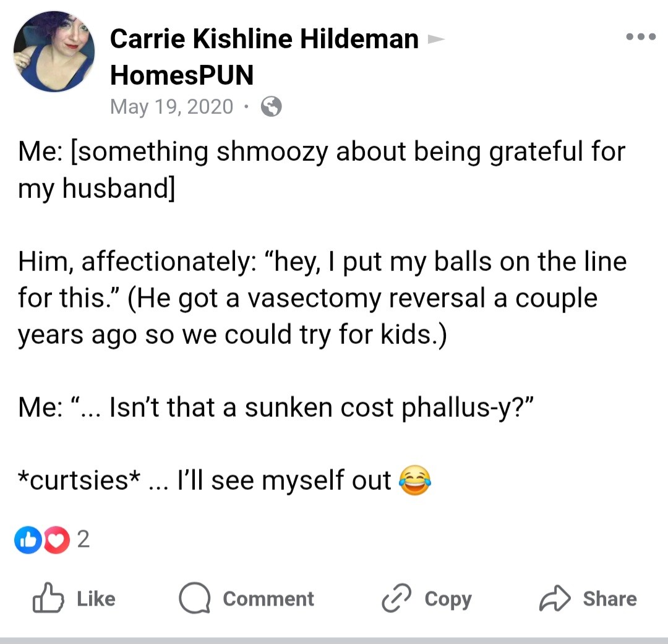Click the arrow Share icon
This screenshot has width=668, height=644.
(555, 598)
